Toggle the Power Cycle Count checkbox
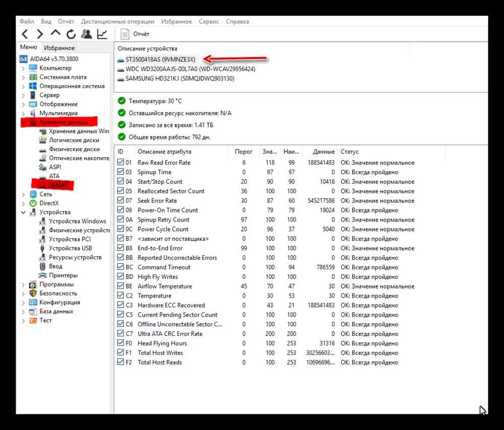 tap(120, 229)
